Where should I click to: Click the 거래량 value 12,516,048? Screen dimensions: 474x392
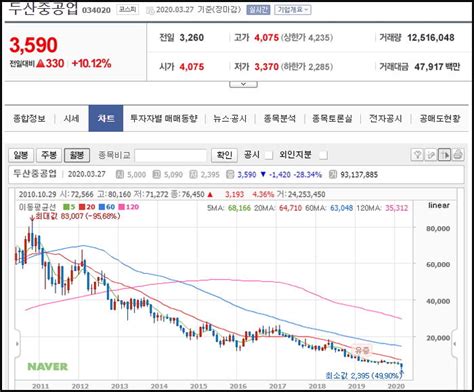[431, 38]
